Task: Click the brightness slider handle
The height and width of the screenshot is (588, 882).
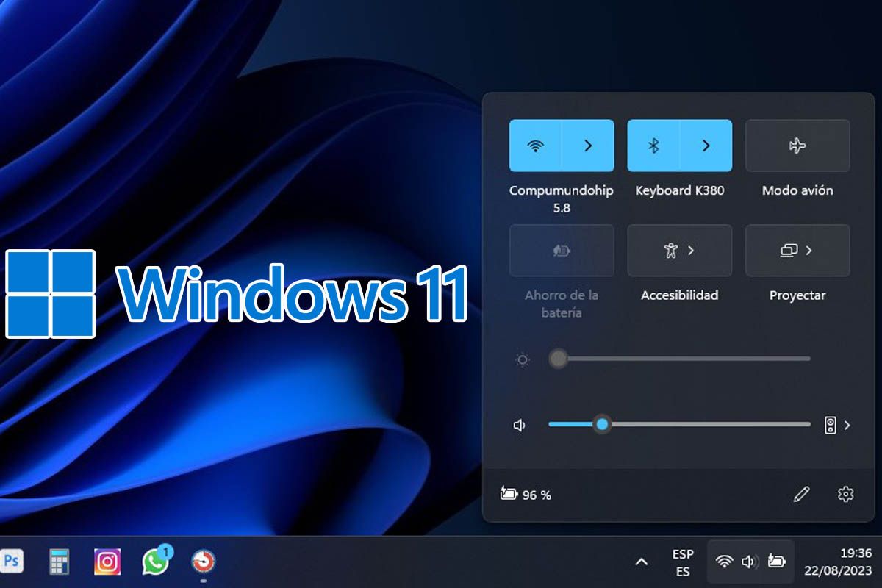Action: [x=559, y=359]
